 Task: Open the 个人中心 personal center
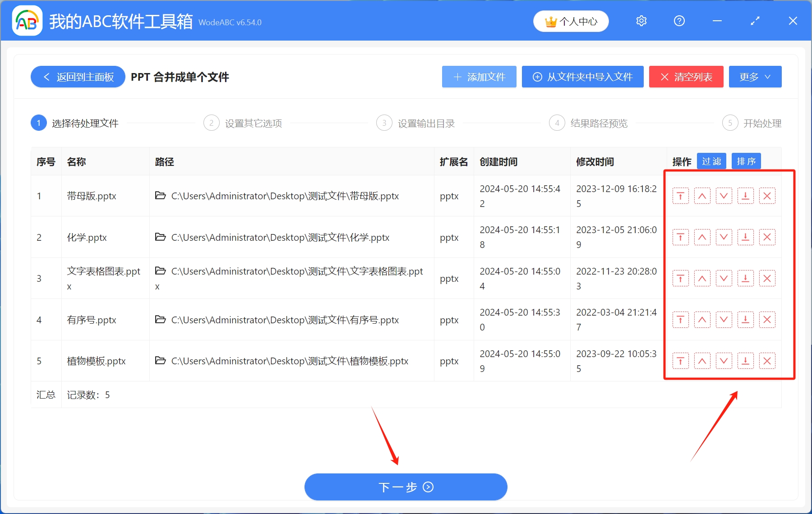pyautogui.click(x=571, y=21)
